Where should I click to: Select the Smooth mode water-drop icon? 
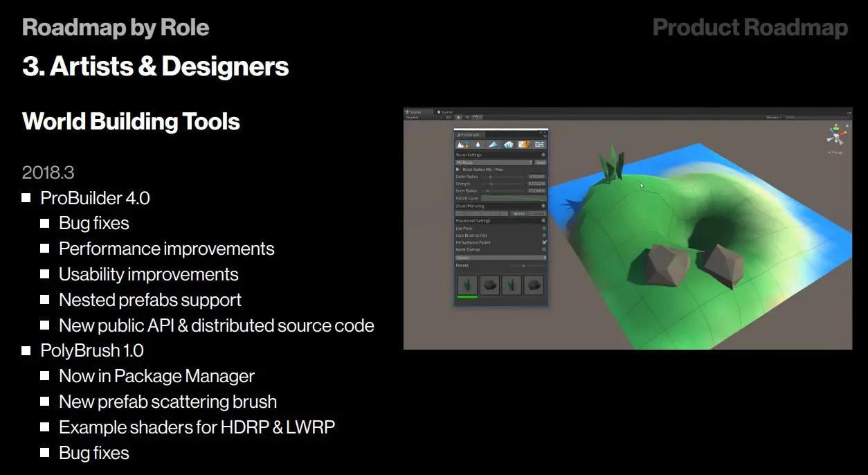click(478, 145)
